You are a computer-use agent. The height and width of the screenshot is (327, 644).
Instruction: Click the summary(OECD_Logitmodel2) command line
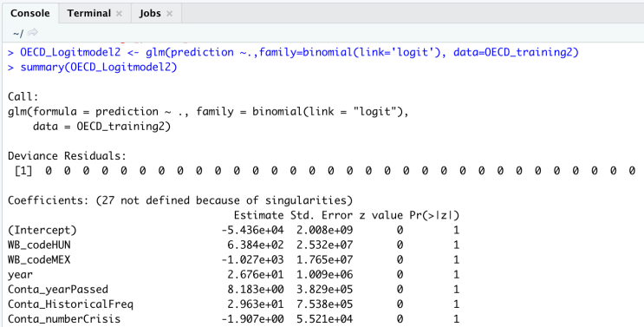click(93, 68)
